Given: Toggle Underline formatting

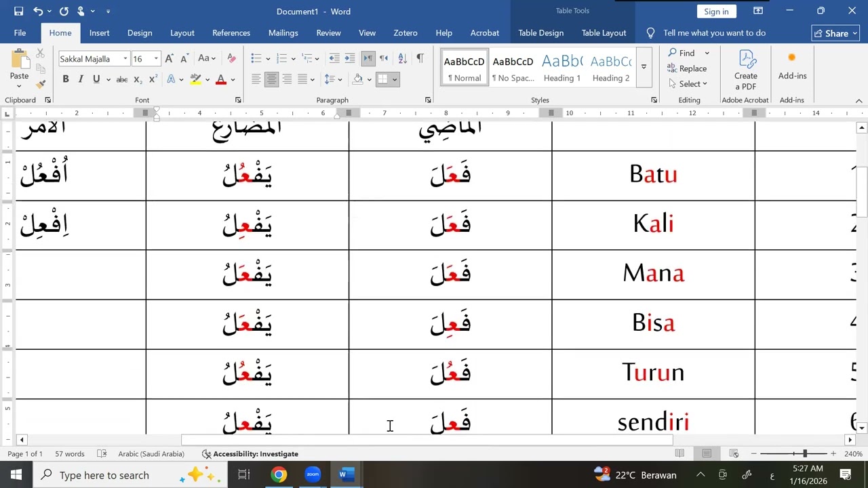Looking at the screenshot, I should click(x=96, y=79).
